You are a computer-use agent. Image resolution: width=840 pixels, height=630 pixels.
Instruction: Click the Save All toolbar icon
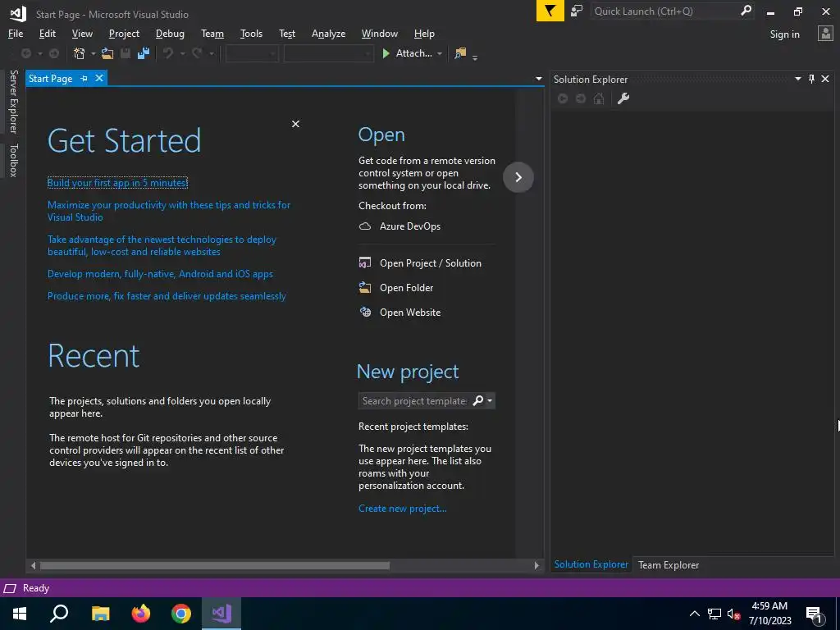coord(144,53)
